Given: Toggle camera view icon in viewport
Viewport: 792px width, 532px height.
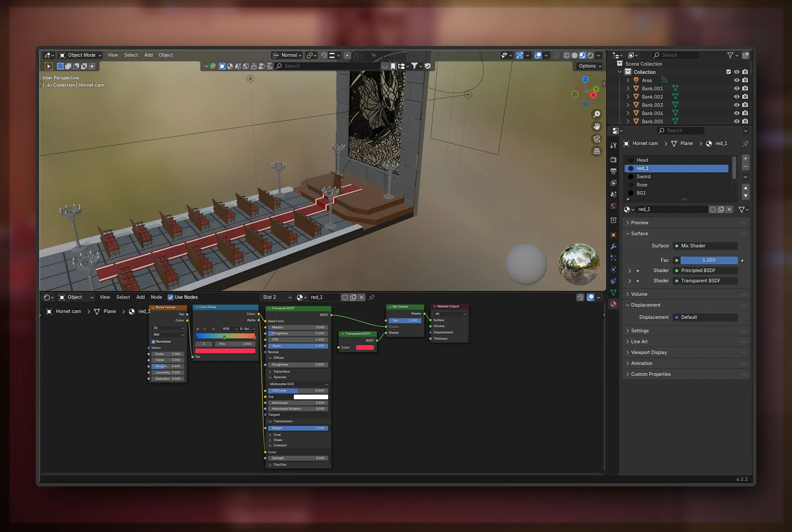Looking at the screenshot, I should click(596, 139).
